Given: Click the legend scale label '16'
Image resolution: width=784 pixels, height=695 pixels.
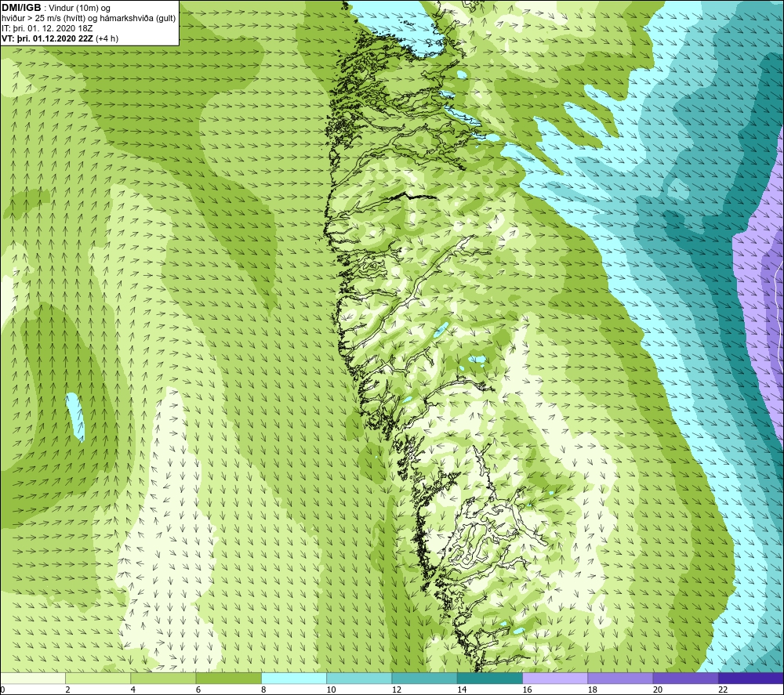Looking at the screenshot, I should coord(527,690).
